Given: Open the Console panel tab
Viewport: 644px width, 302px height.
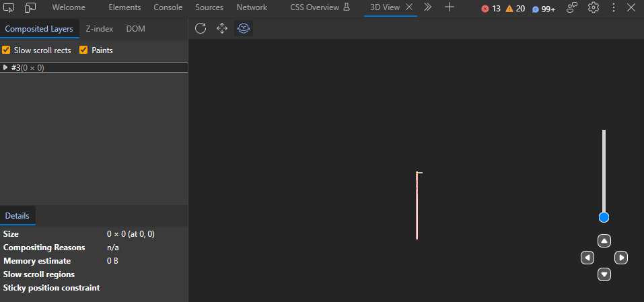Looking at the screenshot, I should 168,7.
